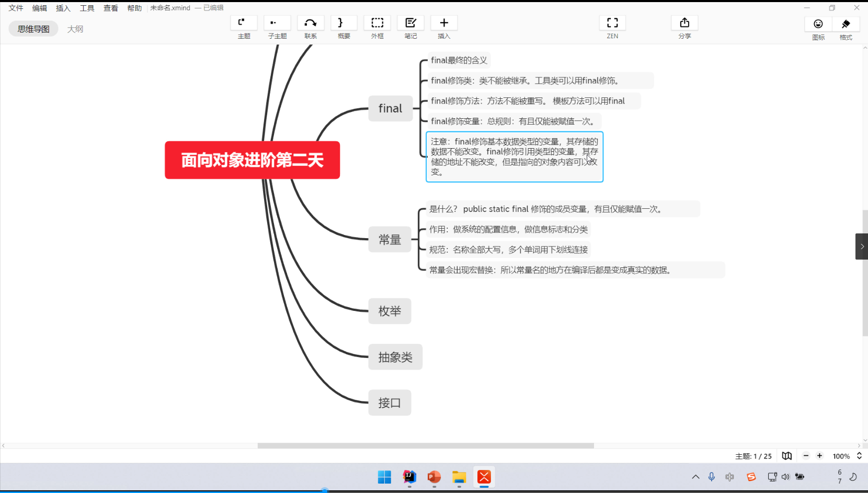Open the 查看 menu
Image resolution: width=868 pixels, height=493 pixels.
click(x=110, y=8)
